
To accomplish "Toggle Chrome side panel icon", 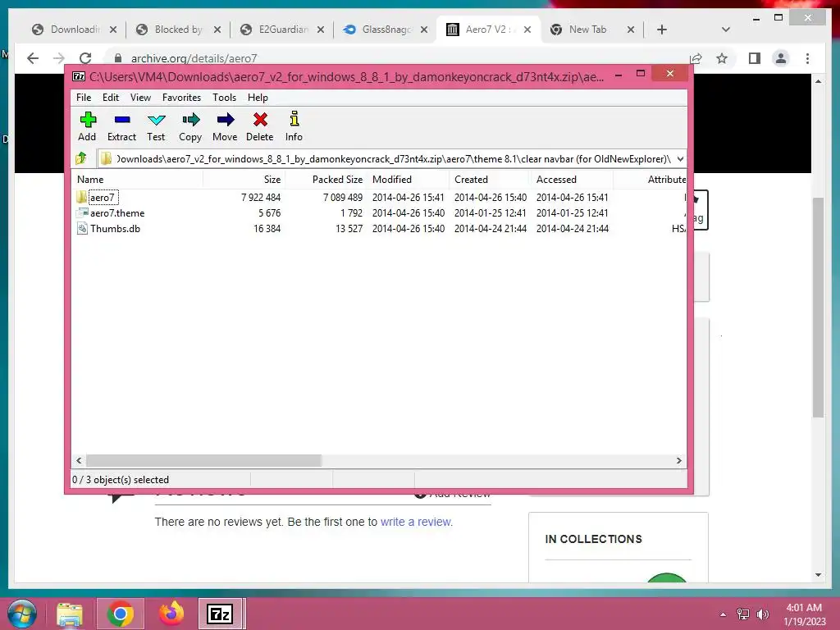I will 755,58.
